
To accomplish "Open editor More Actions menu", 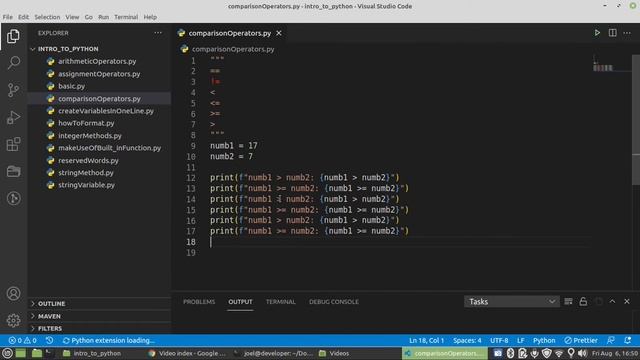I will tap(627, 33).
